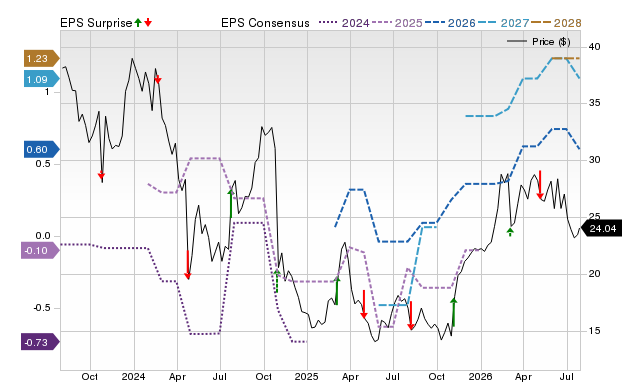Click the 2028 consensus legend entry
The height and width of the screenshot is (382, 640).
tap(556, 23)
